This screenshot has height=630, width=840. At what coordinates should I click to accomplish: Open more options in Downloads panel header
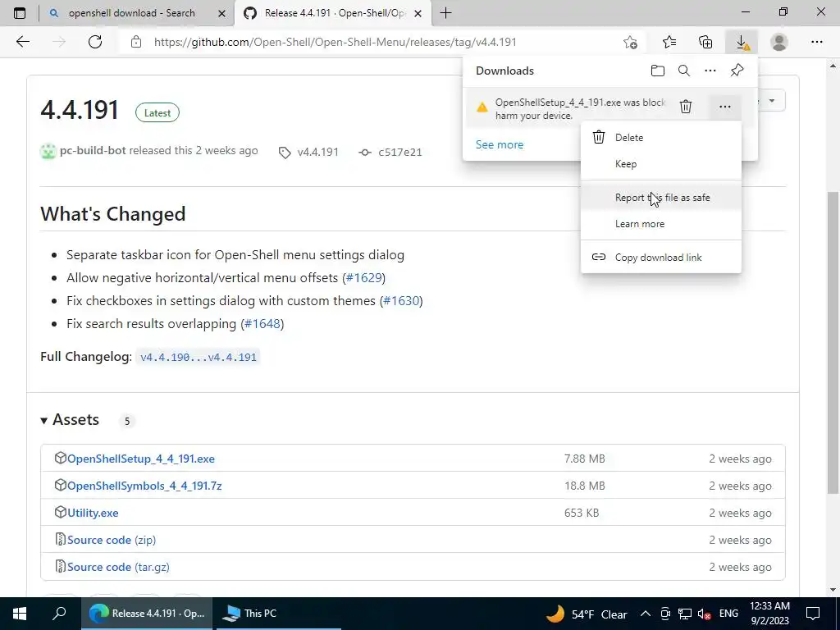point(710,71)
